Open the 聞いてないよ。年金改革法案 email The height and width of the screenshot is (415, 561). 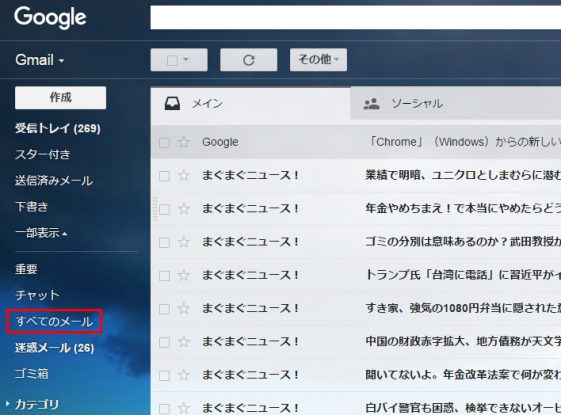coord(463,375)
